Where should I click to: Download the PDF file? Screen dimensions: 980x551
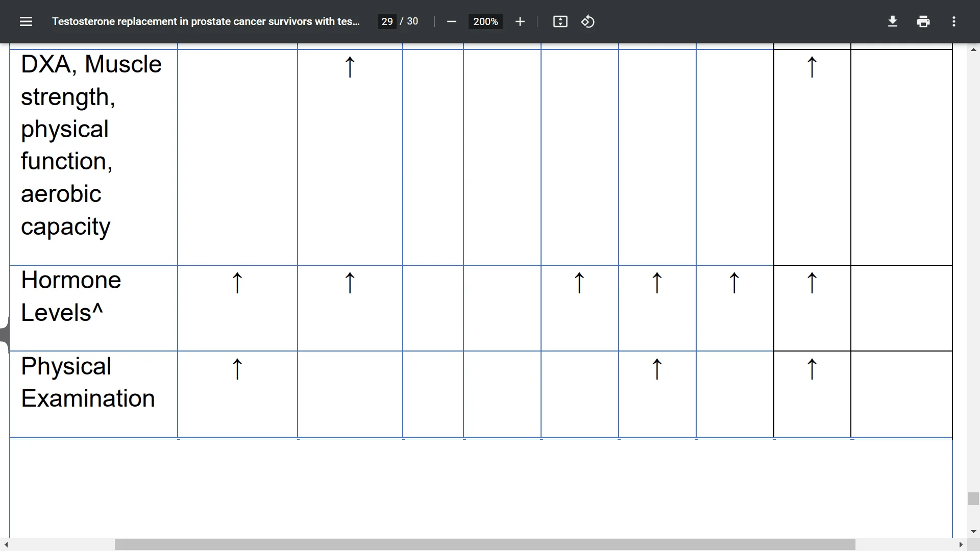tap(892, 21)
